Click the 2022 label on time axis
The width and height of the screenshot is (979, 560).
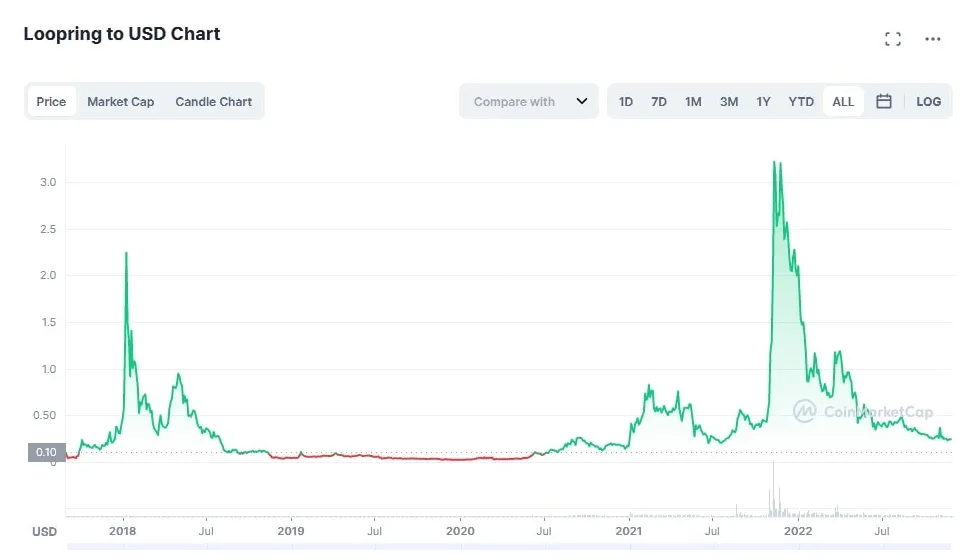tap(798, 531)
